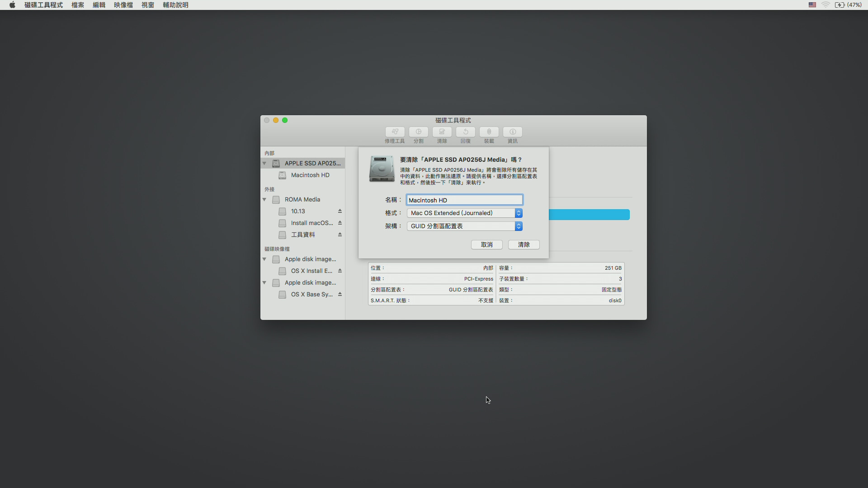This screenshot has height=488, width=868.
Task: Collapse the APPLE SSD AP025 disk tree
Action: point(264,163)
